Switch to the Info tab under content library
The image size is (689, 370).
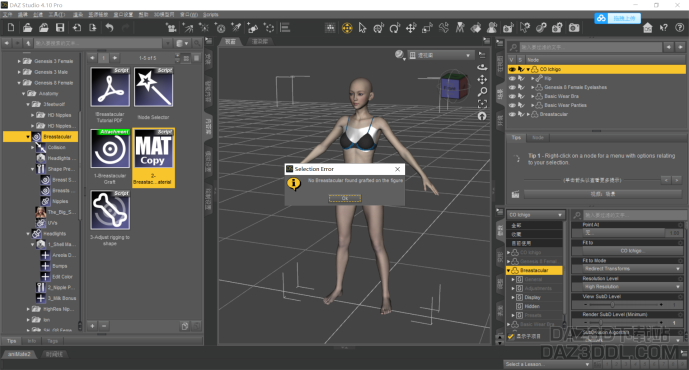(32, 341)
